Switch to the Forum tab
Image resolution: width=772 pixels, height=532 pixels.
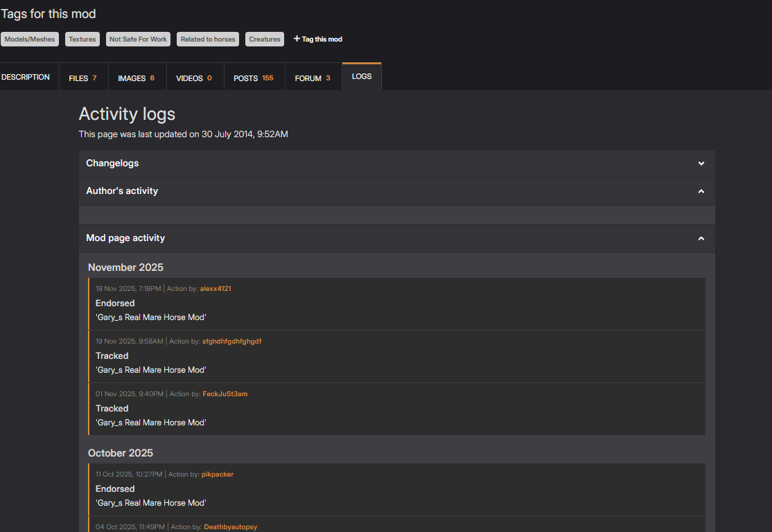[313, 78]
